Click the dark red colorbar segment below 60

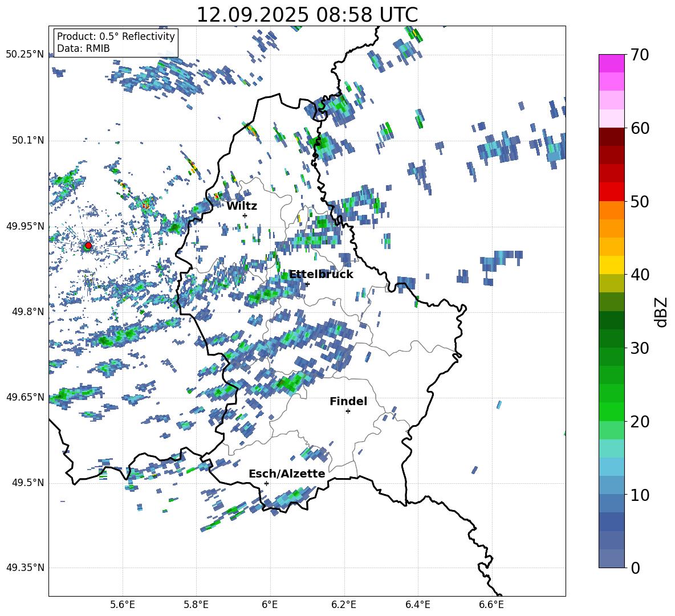coord(612,137)
